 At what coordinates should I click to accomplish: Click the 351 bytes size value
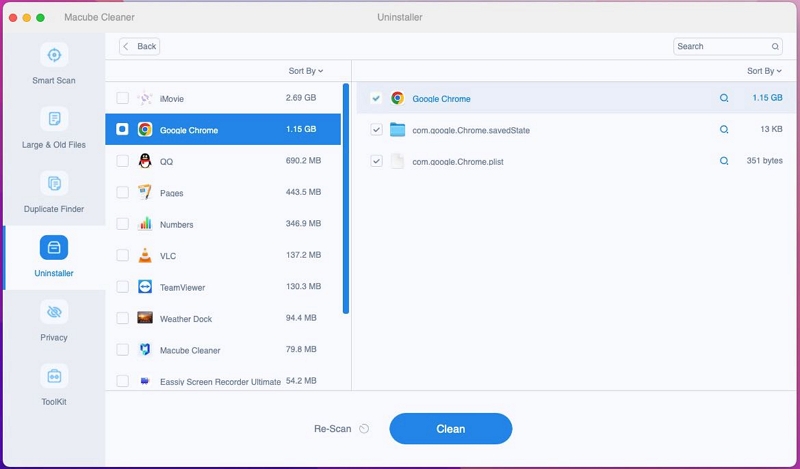[764, 161]
